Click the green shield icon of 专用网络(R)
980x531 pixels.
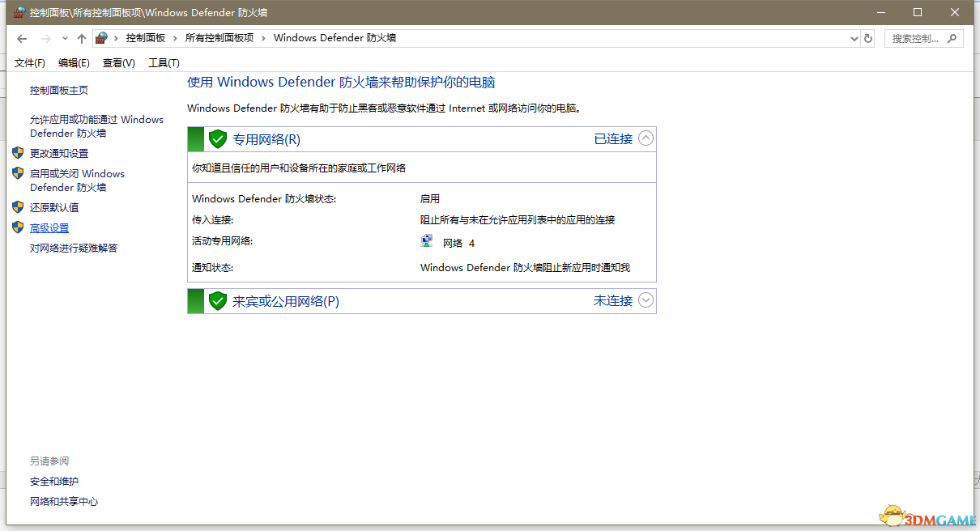[217, 139]
